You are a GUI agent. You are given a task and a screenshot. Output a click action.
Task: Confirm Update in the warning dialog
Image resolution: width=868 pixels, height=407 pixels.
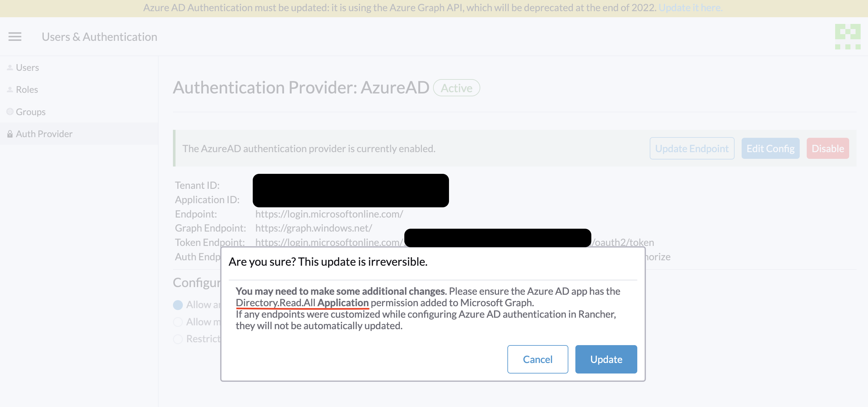[x=606, y=359]
